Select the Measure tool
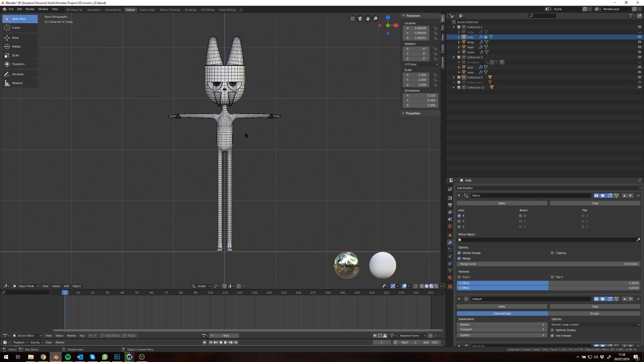Image resolution: width=644 pixels, height=362 pixels. tap(17, 83)
